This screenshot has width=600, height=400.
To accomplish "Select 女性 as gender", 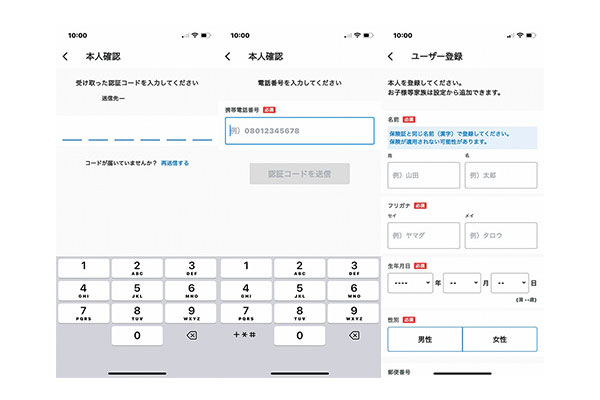I will [x=499, y=340].
